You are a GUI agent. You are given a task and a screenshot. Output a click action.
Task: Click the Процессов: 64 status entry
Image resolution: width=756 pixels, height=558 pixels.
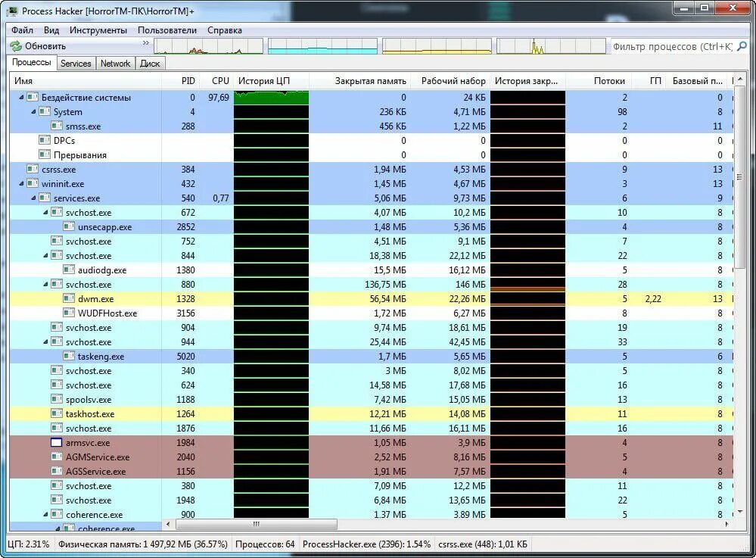coord(265,544)
